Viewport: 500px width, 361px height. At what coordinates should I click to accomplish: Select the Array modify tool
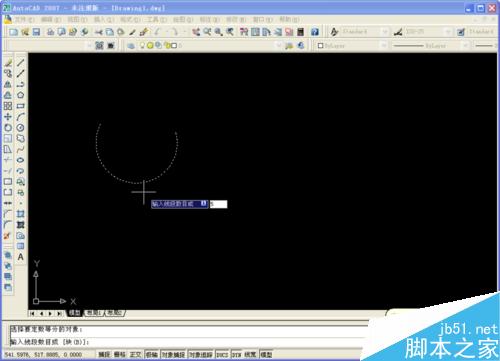[x=8, y=106]
